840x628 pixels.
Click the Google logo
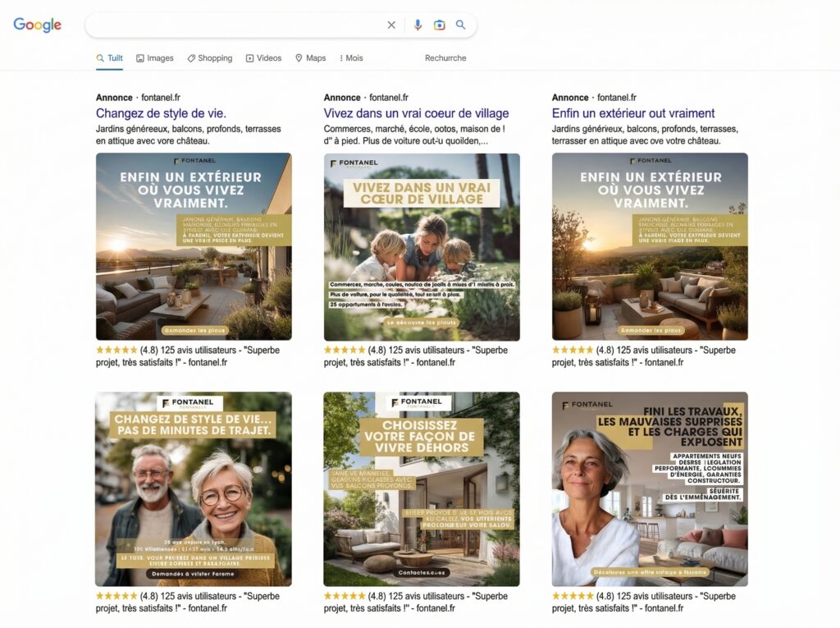click(x=37, y=25)
